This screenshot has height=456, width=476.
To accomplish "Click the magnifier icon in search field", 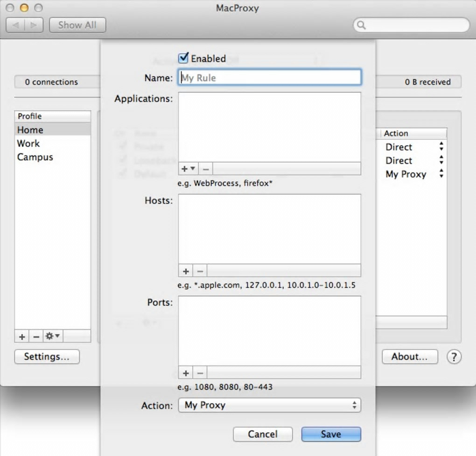I will click(x=361, y=25).
